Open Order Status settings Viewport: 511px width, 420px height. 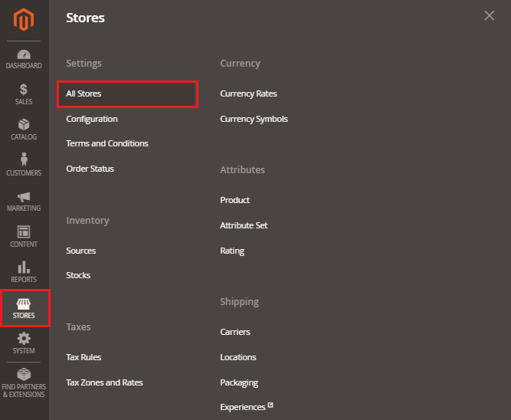tap(90, 169)
